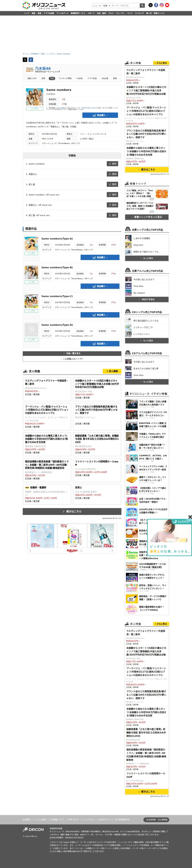
Task: Expand 商品購入 for Same numbers(Type-C)
Action: pos(100,315)
